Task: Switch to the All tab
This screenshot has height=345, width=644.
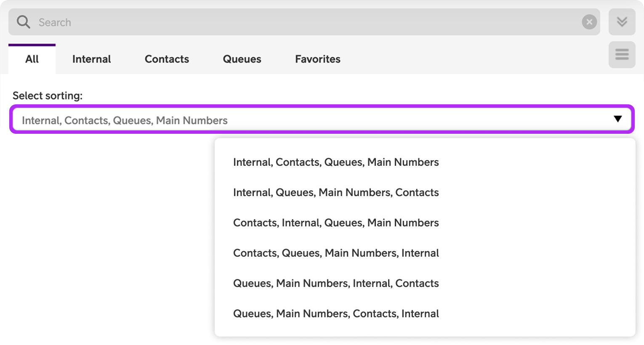Action: [x=32, y=59]
